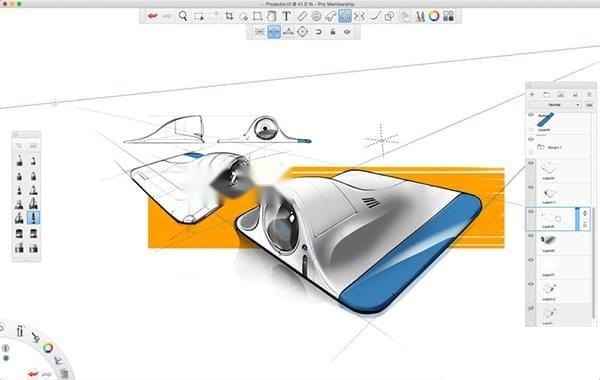
Task: Select the Ellipse guide tool
Action: (x=316, y=16)
